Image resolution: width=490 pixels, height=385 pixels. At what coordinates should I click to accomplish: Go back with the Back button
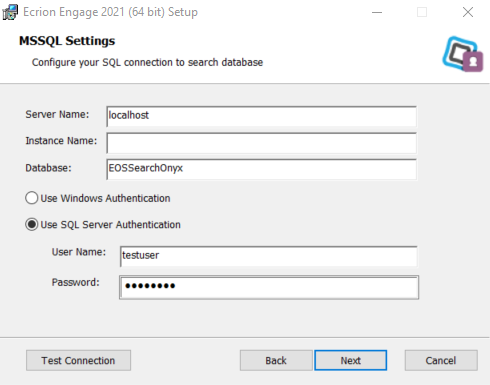pyautogui.click(x=276, y=360)
